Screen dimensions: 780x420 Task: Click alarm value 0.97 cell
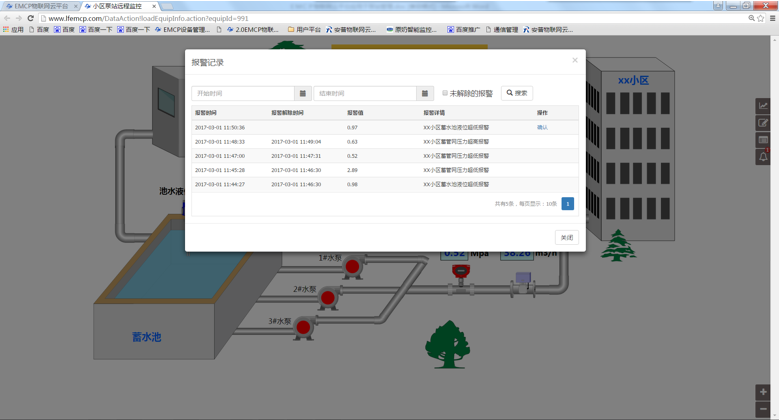pyautogui.click(x=352, y=127)
